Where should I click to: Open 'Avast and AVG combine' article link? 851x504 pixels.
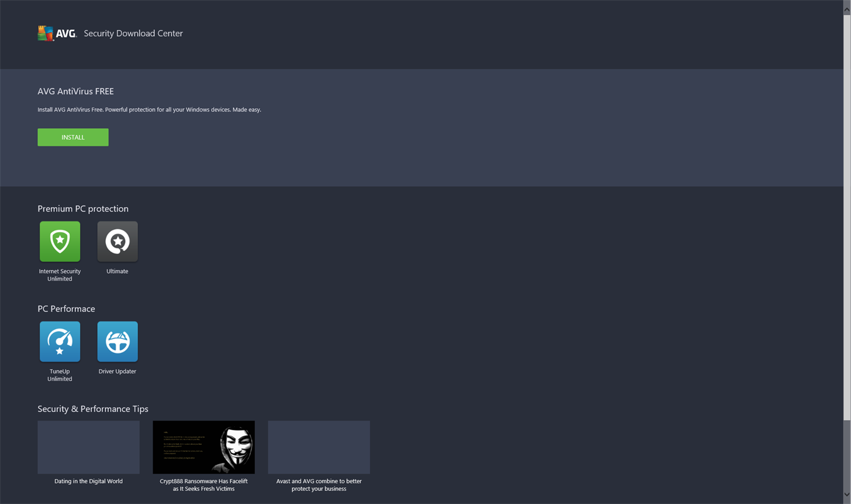319,485
